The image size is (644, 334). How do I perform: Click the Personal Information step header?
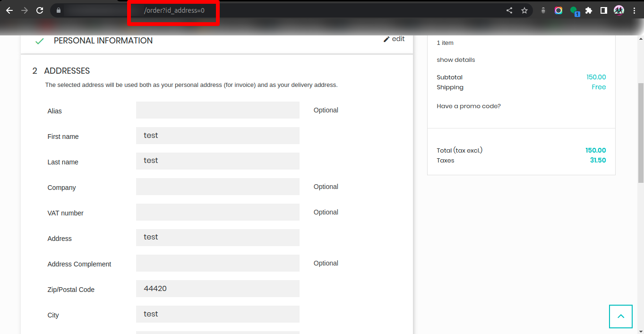tap(103, 41)
